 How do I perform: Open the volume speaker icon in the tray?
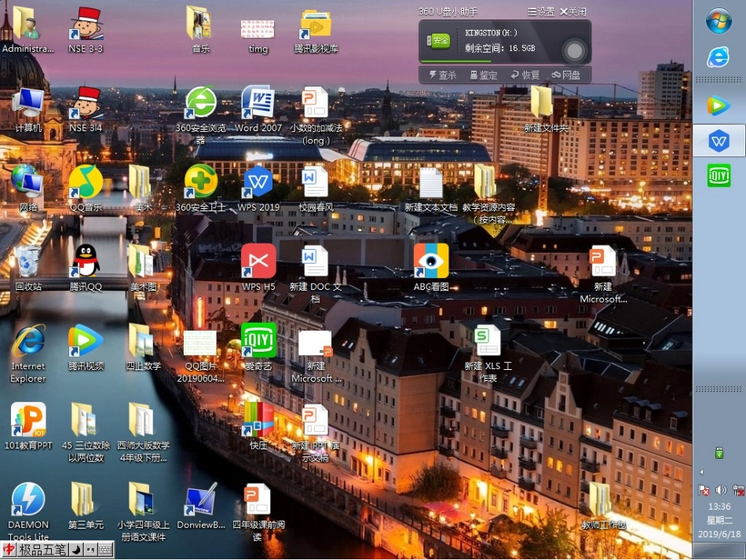click(721, 490)
